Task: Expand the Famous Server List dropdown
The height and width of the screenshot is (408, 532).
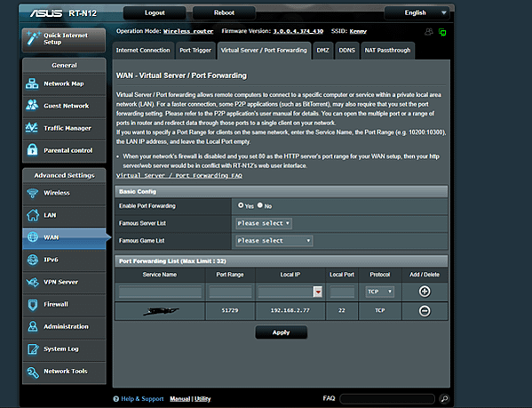Action: 264,223
